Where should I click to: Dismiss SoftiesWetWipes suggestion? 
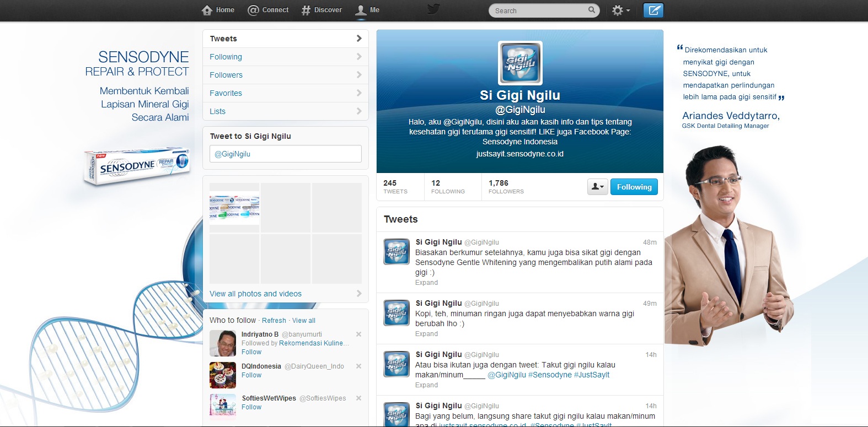tap(358, 398)
